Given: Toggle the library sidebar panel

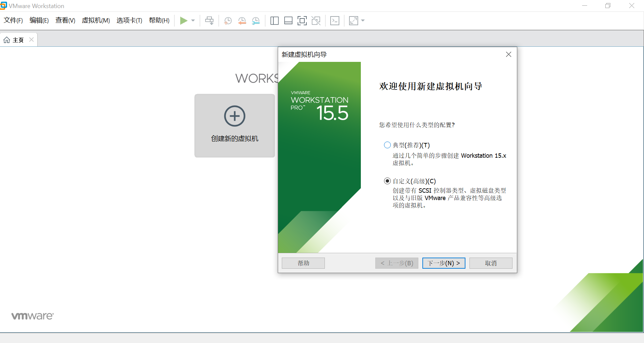Looking at the screenshot, I should click(274, 21).
